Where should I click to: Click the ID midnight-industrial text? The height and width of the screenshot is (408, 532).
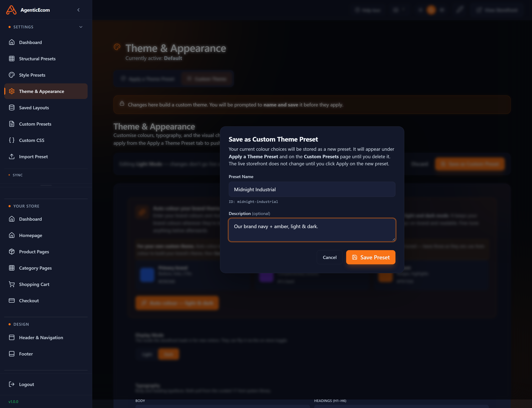tap(253, 202)
